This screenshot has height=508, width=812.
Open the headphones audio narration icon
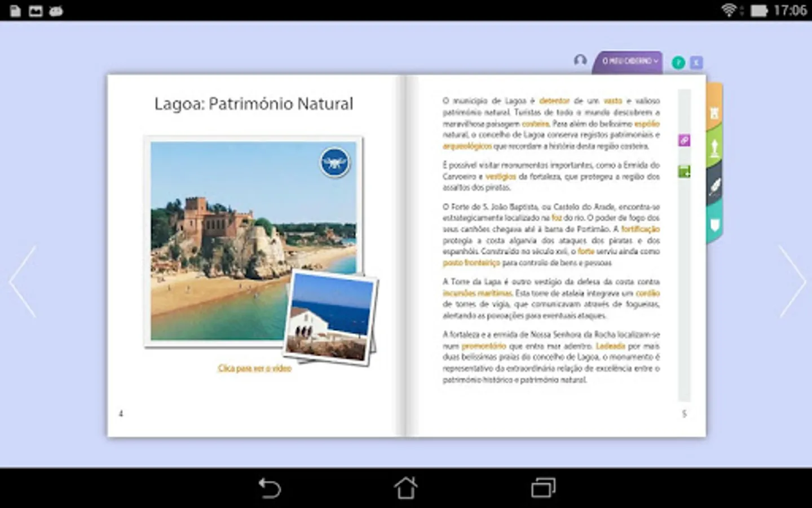click(x=580, y=60)
